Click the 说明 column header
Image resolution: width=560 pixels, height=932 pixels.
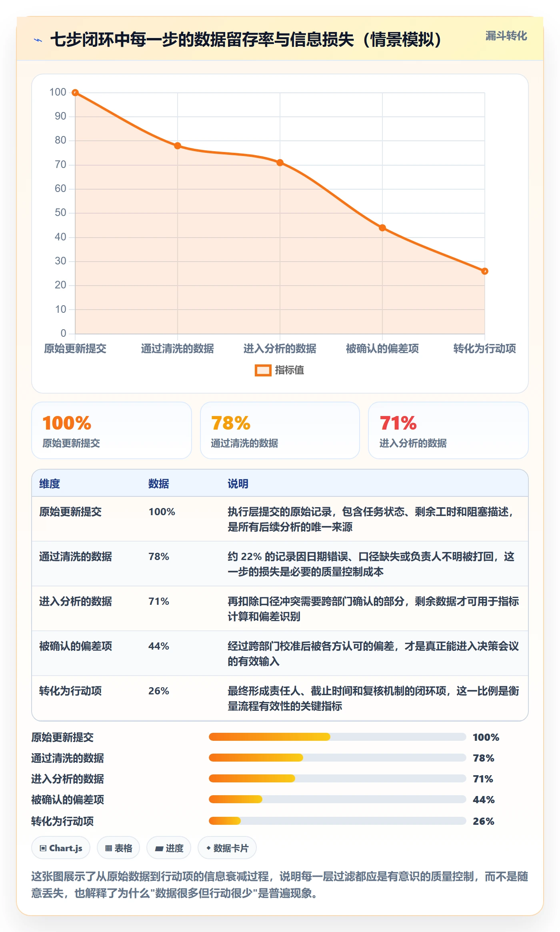238,484
